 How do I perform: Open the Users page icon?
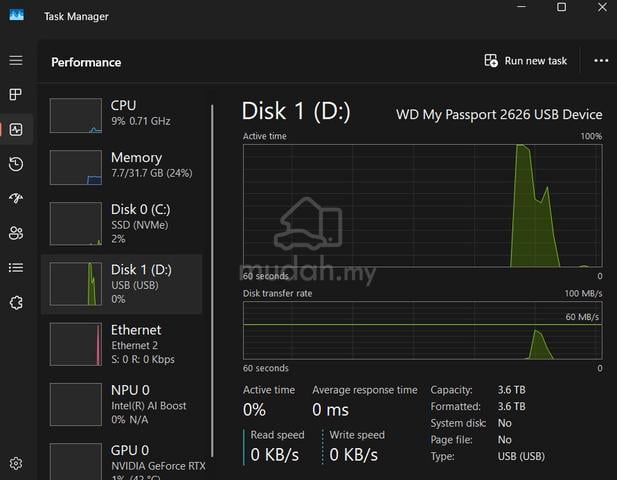16,233
